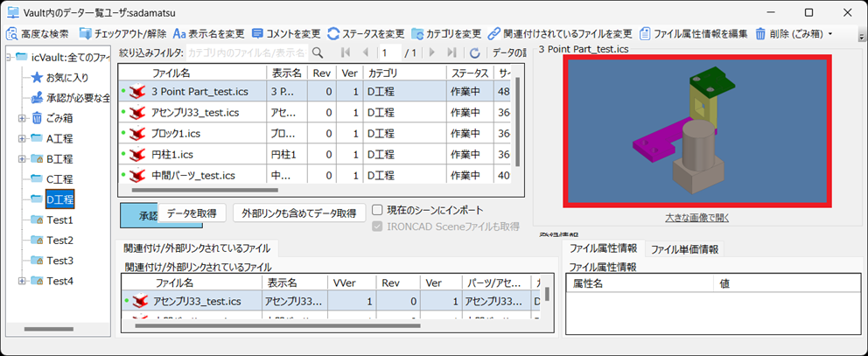Expand the Test4 tree node
Screen dimensions: 868x356
22,281
